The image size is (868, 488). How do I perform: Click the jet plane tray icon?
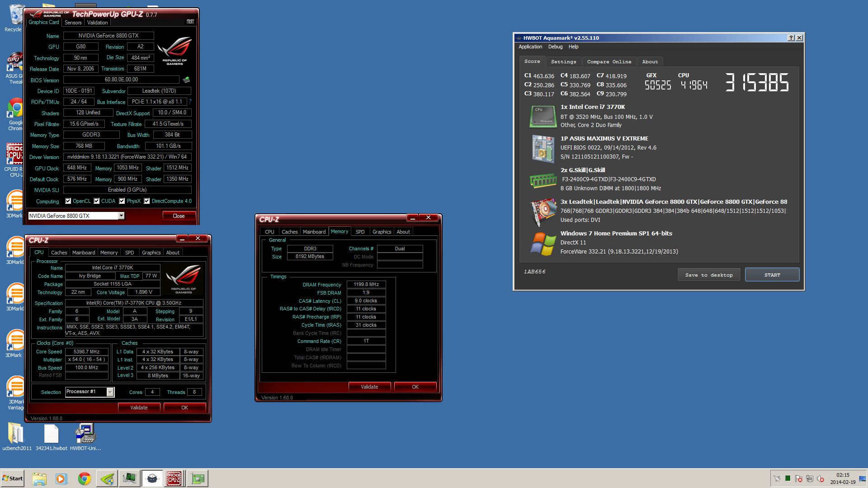click(x=777, y=479)
